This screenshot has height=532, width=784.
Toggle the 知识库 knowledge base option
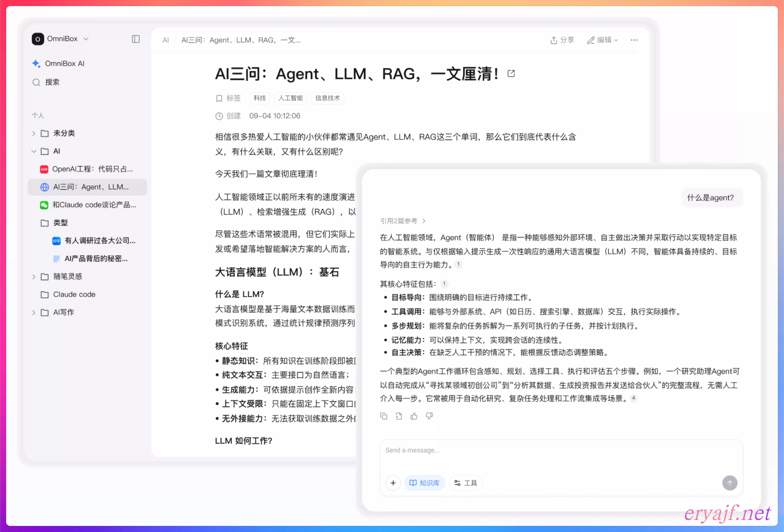click(x=424, y=483)
